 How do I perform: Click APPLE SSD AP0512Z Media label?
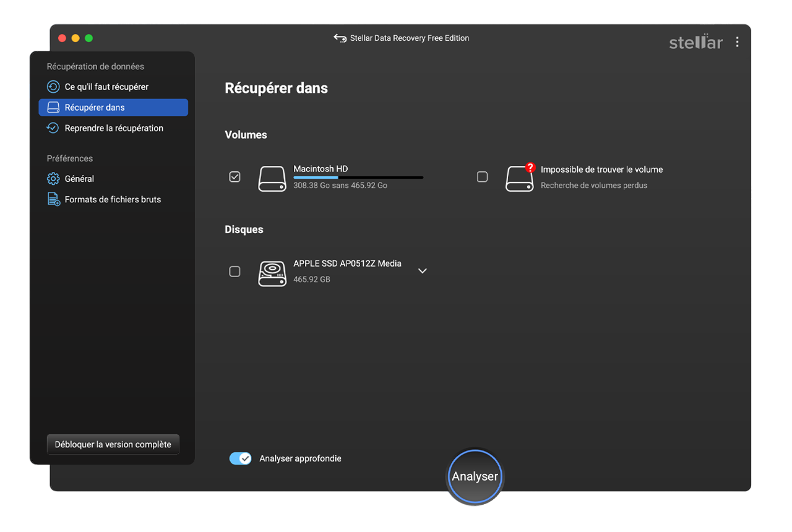pos(347,264)
